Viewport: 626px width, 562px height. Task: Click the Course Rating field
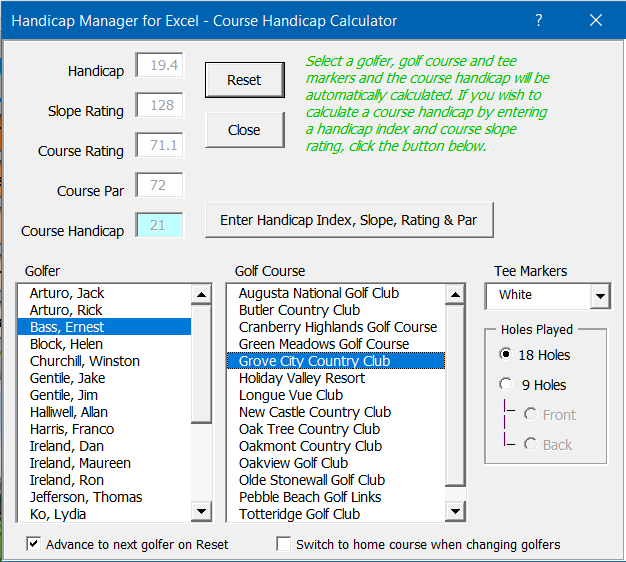159,145
